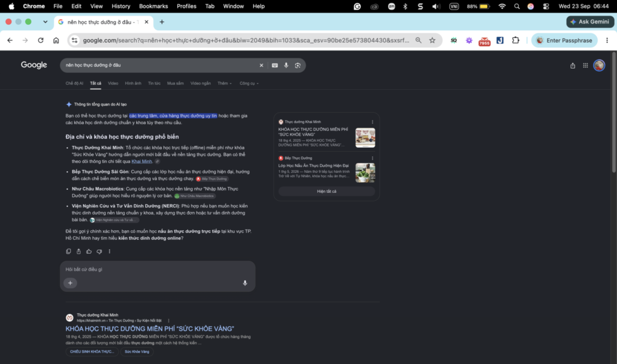Open Chrome three-dot main menu
This screenshot has width=617, height=364.
coord(607,40)
